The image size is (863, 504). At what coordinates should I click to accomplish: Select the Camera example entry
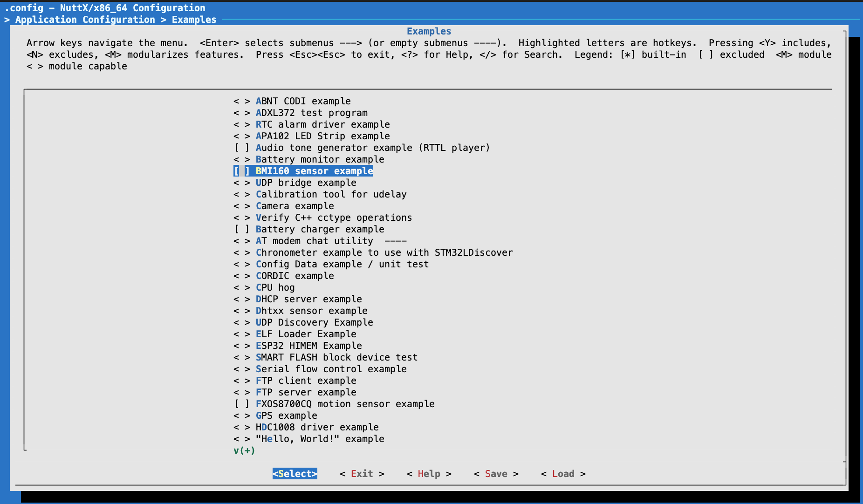pyautogui.click(x=295, y=206)
